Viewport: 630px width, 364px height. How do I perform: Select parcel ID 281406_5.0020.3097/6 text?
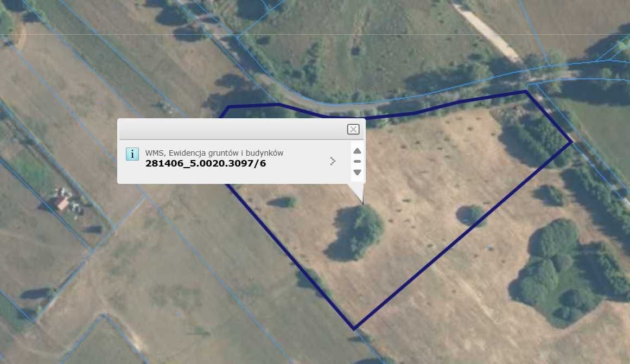tap(206, 163)
